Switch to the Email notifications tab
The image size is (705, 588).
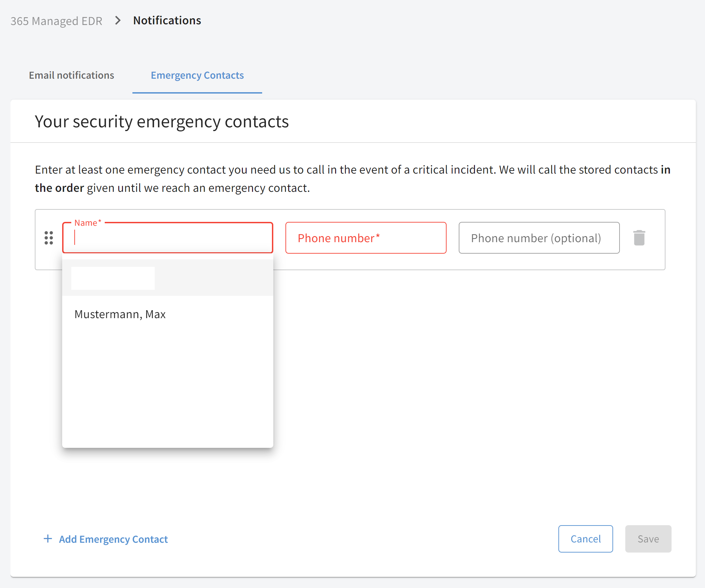pyautogui.click(x=72, y=75)
